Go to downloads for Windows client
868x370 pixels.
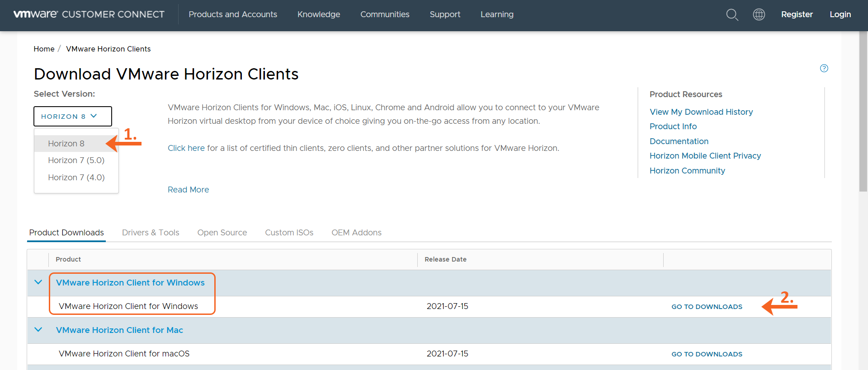[707, 307]
